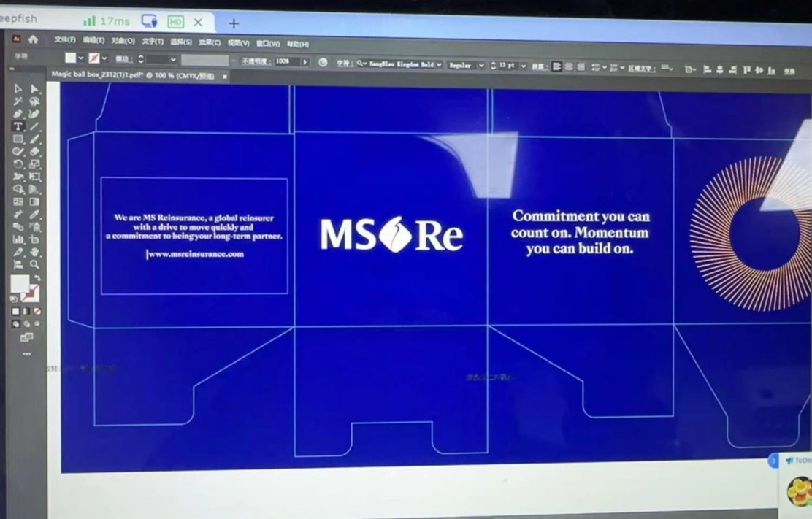Select the Hand tool
Viewport: 812px width, 519px height.
point(34,252)
